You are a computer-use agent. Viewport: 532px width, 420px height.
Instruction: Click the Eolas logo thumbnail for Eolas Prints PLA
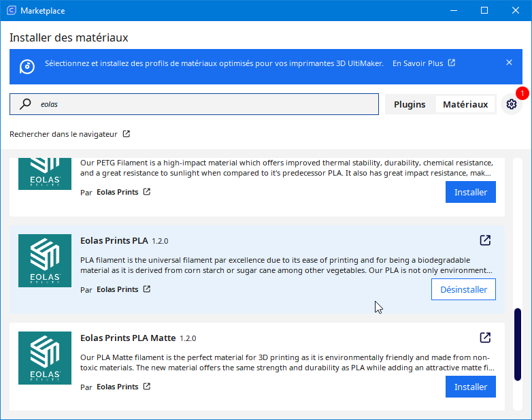(45, 261)
